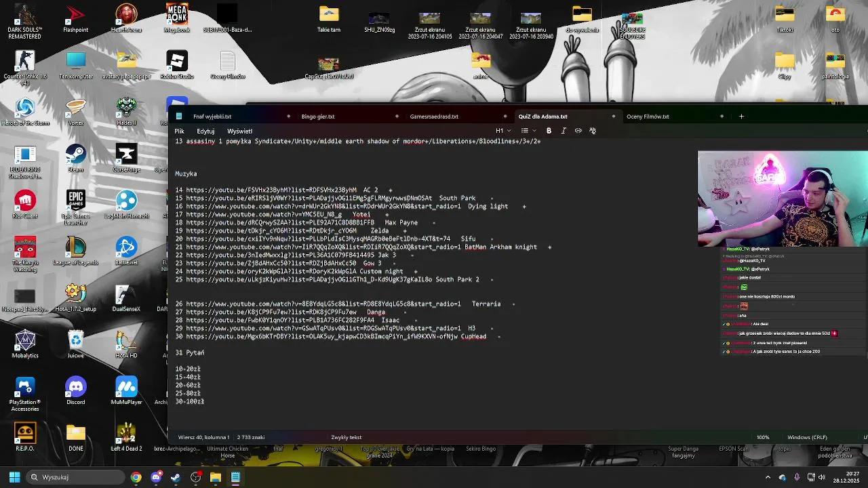The image size is (868, 488).
Task: Open the Vortex desktop shortcut
Action: point(76,112)
